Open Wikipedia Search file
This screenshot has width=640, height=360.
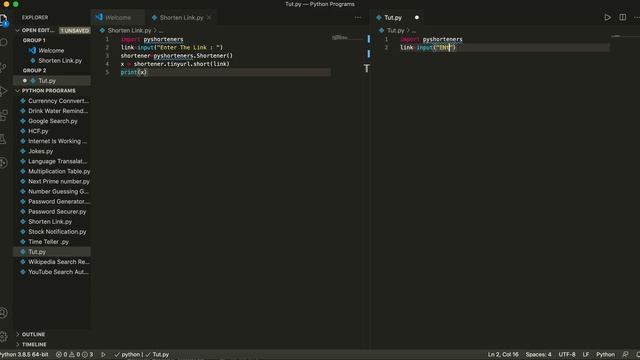click(x=52, y=262)
